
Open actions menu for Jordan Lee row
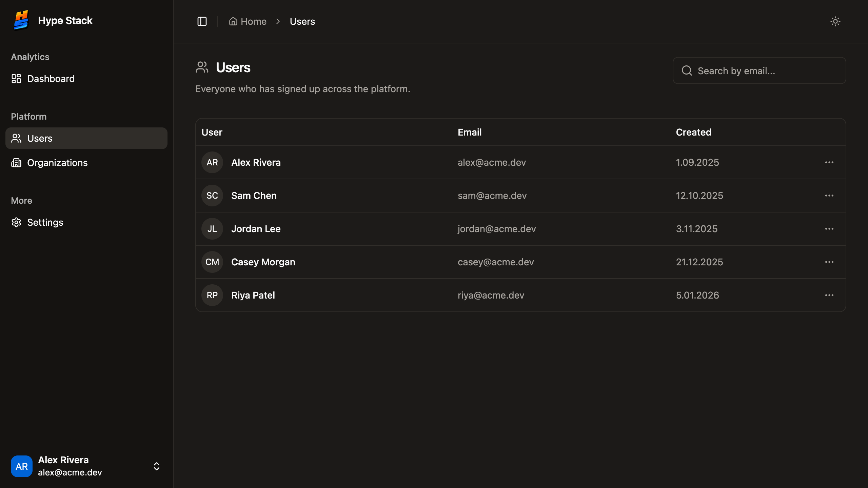829,229
